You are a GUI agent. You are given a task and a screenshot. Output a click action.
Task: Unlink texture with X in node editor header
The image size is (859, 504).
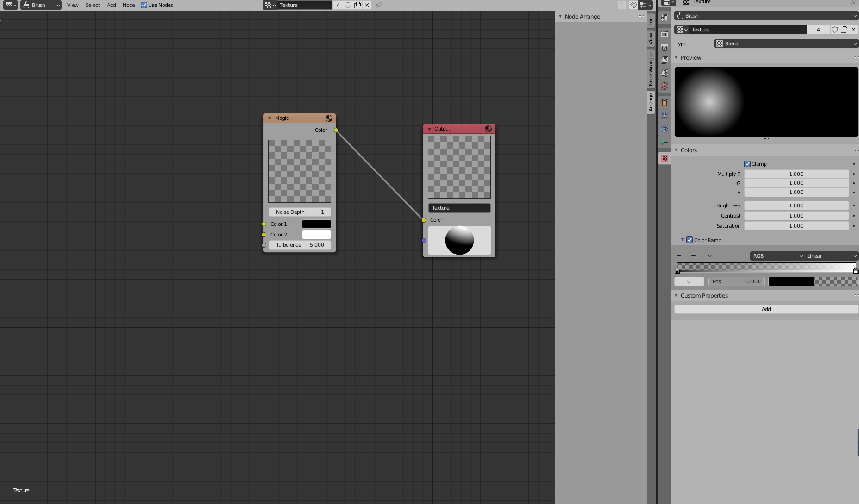(367, 5)
